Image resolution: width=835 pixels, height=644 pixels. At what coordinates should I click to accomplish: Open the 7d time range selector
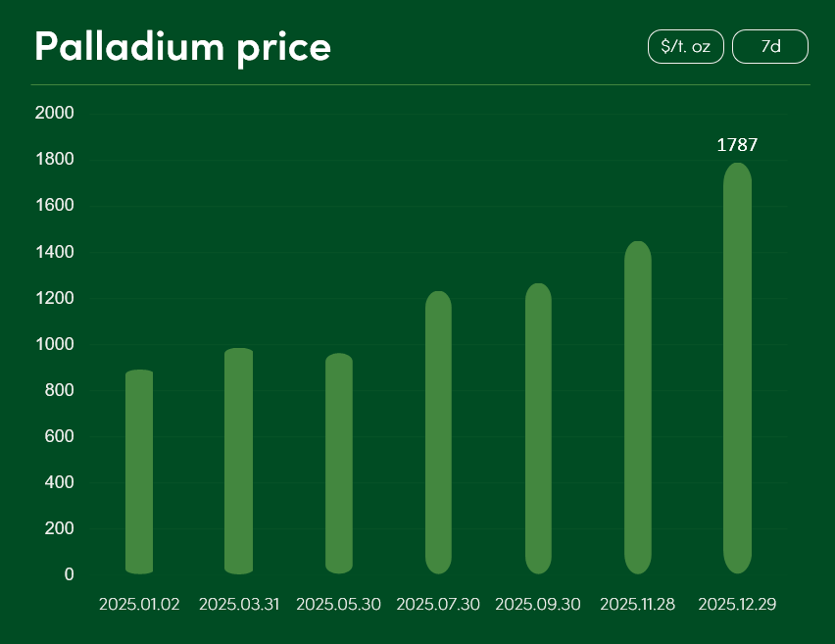770,46
